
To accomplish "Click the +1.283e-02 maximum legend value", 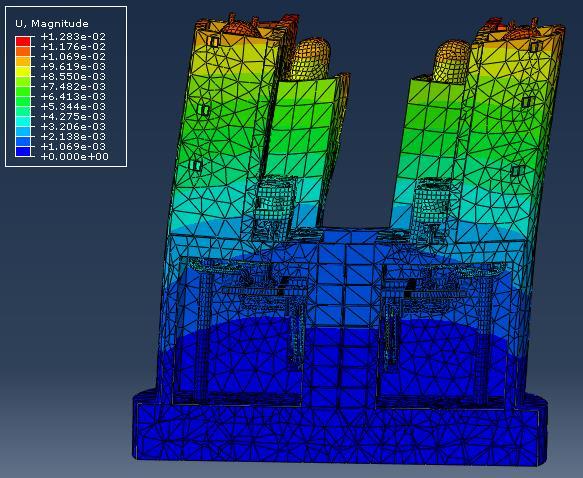I will pyautogui.click(x=73, y=36).
